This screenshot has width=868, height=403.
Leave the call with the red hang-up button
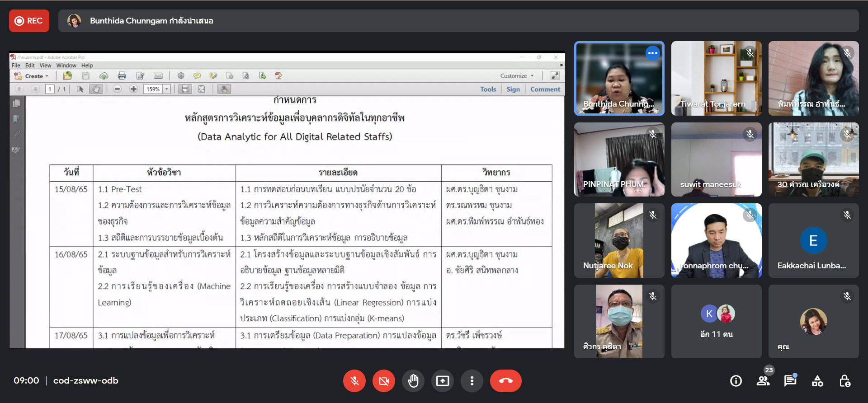[505, 381]
